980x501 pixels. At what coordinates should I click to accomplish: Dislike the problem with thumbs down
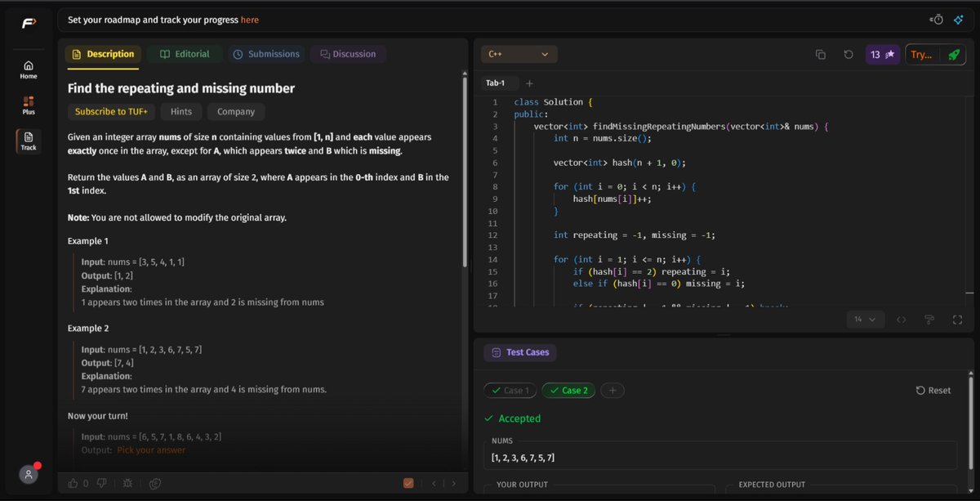point(101,483)
